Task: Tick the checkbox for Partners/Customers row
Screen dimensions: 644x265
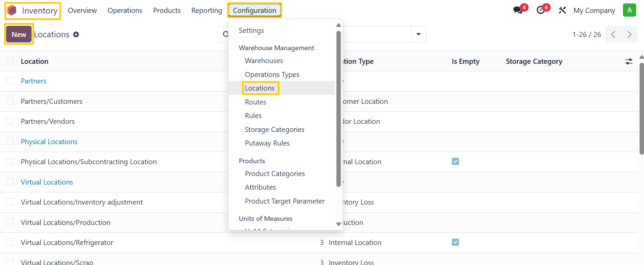Action: click(x=10, y=101)
